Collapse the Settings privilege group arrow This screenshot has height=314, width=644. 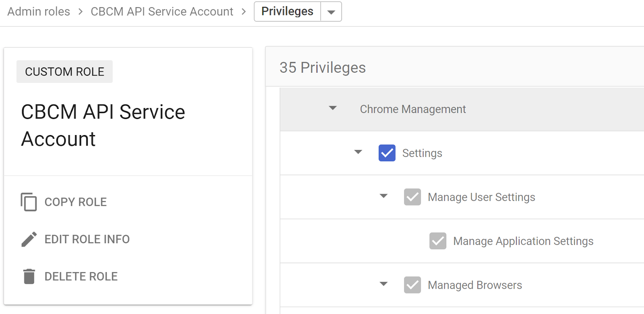click(x=358, y=152)
